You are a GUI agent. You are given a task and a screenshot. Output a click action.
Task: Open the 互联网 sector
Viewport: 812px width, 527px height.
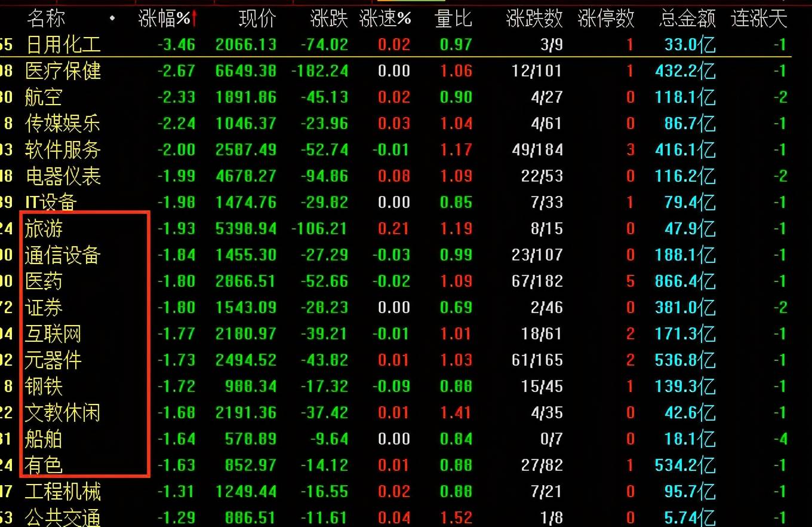53,333
